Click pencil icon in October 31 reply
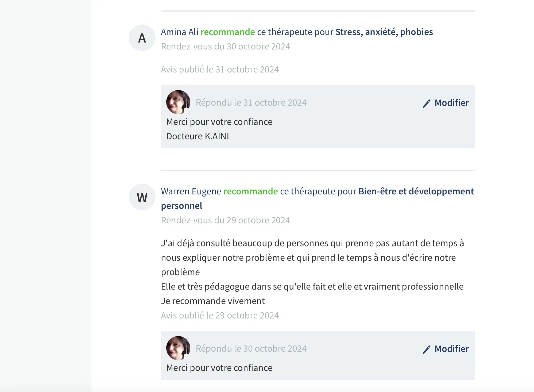 point(427,103)
